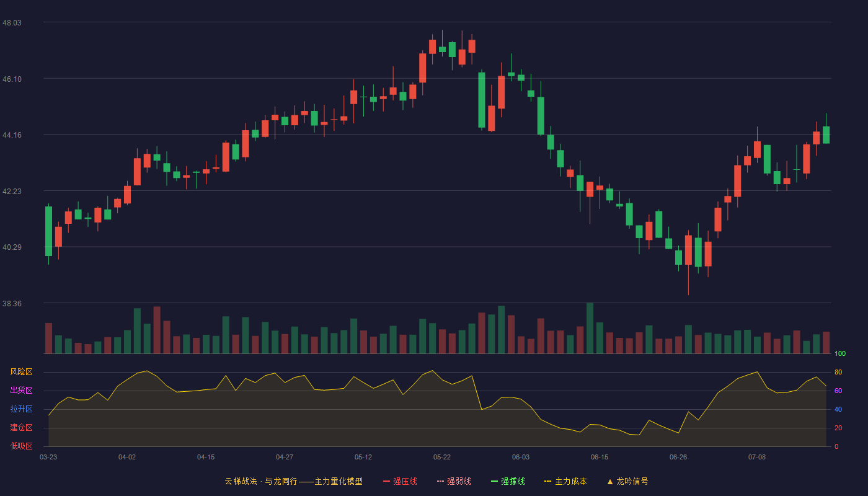Select the 04-27 date label
The width and height of the screenshot is (868, 496).
tap(285, 457)
